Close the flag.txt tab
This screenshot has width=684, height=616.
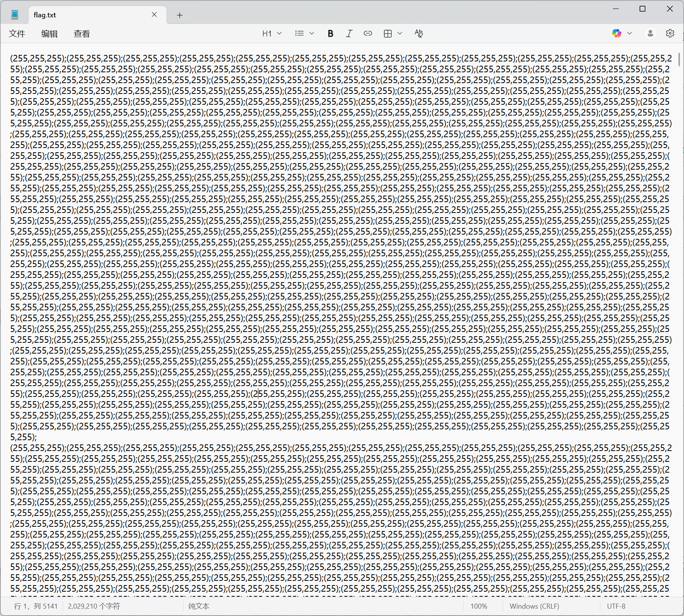coord(154,15)
